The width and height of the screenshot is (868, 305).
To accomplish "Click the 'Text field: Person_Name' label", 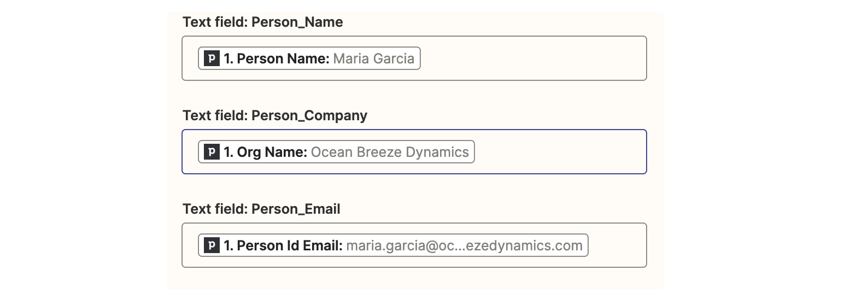I will (x=263, y=22).
